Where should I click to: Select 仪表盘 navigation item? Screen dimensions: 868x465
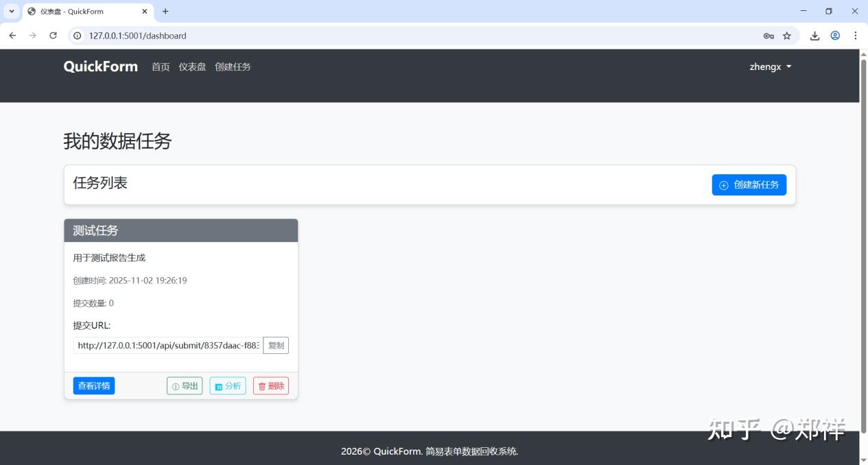[192, 67]
